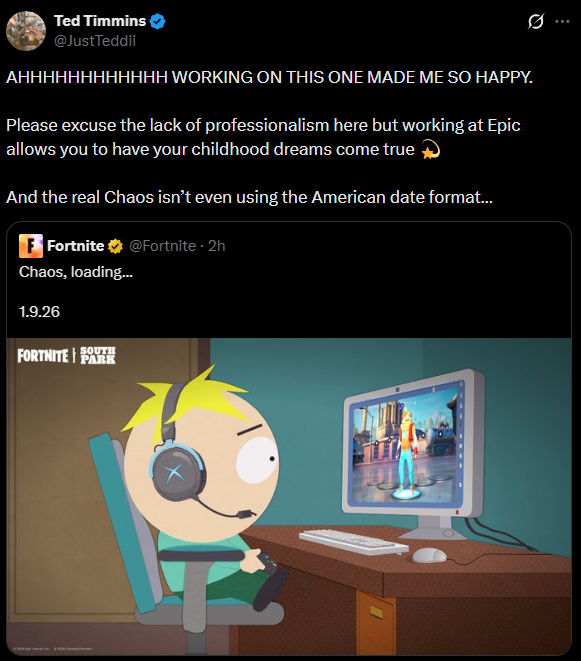The width and height of the screenshot is (581, 661).
Task: Click Ted Timmins' blue verified badge
Action: click(x=157, y=21)
